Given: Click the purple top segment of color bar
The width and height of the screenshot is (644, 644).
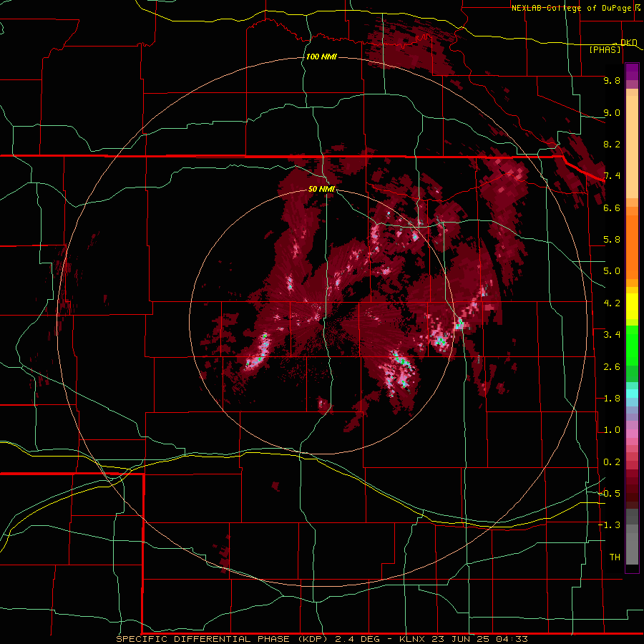Looking at the screenshot, I should [x=632, y=72].
